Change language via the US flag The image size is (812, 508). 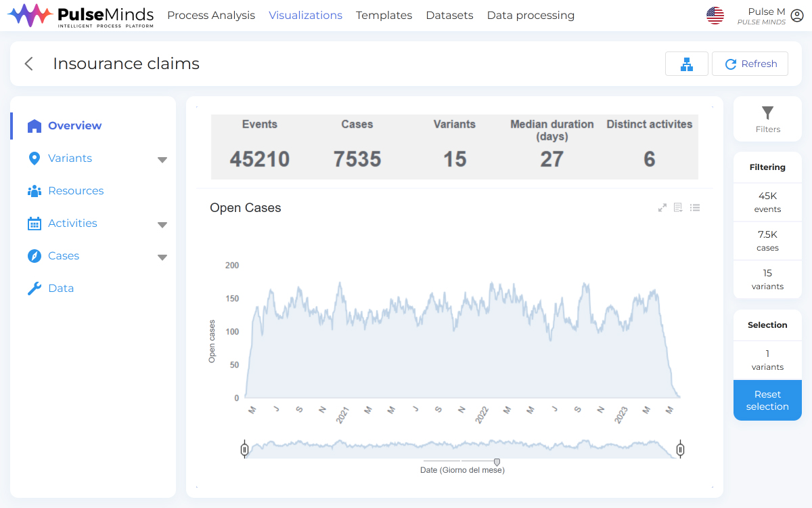pos(715,16)
